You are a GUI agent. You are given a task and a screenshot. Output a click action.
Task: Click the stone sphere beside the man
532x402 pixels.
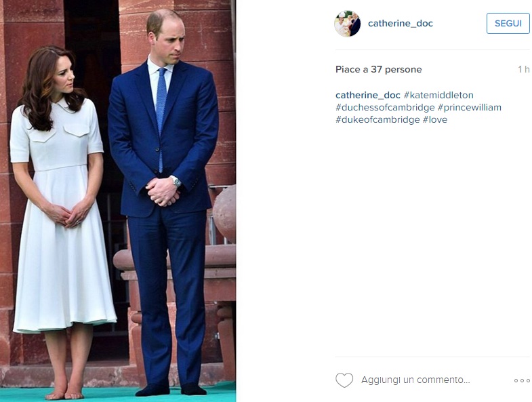(x=224, y=215)
